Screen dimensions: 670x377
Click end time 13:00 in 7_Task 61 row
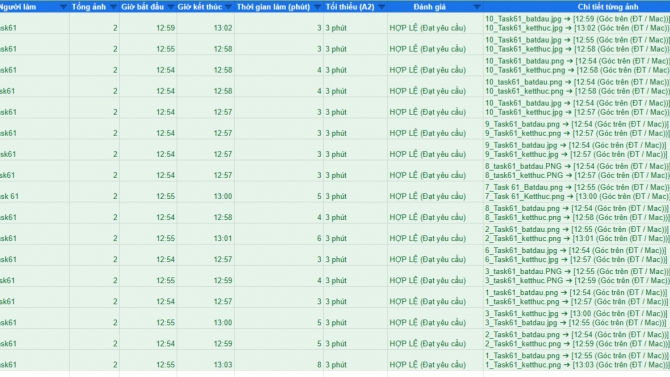coord(206,192)
